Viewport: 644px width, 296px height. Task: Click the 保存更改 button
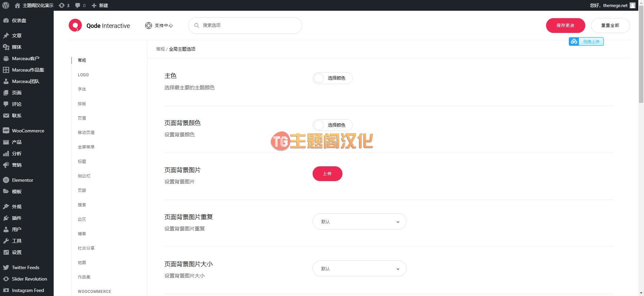[x=566, y=26]
